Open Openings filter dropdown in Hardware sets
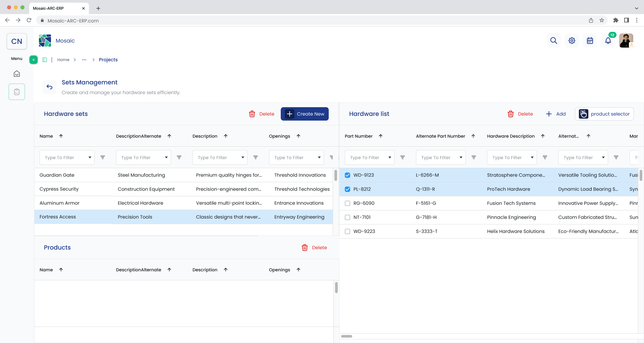This screenshot has height=343, width=644. [x=297, y=157]
